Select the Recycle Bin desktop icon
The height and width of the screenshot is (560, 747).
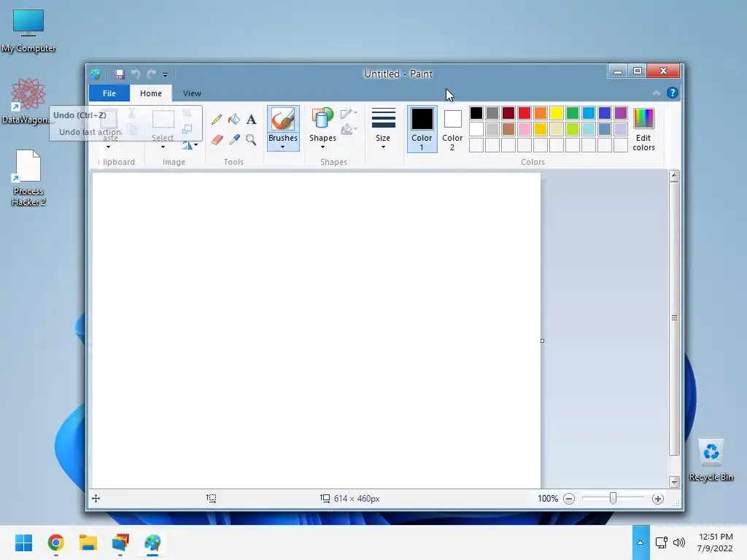point(711,460)
